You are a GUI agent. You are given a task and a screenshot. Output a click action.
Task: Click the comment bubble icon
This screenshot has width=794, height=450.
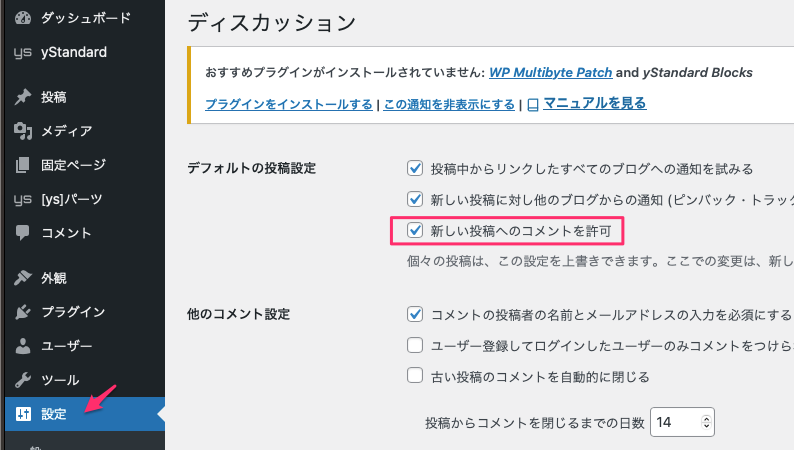pos(23,233)
